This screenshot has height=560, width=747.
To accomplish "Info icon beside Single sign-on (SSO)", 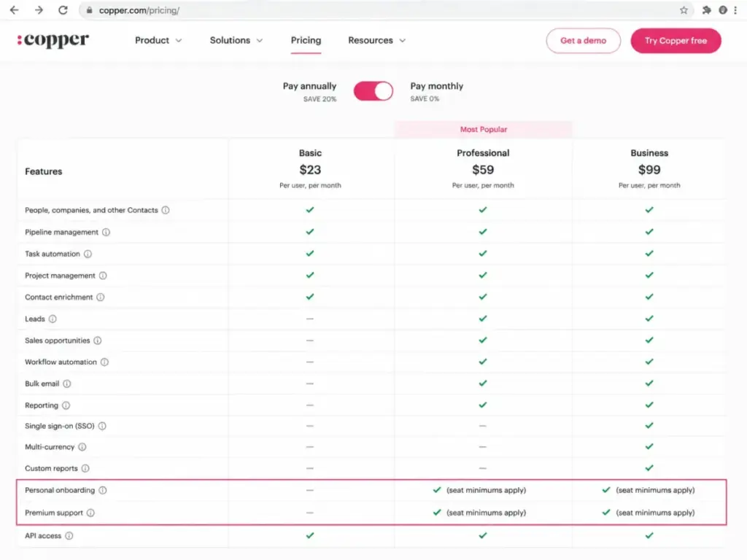I will coord(102,426).
